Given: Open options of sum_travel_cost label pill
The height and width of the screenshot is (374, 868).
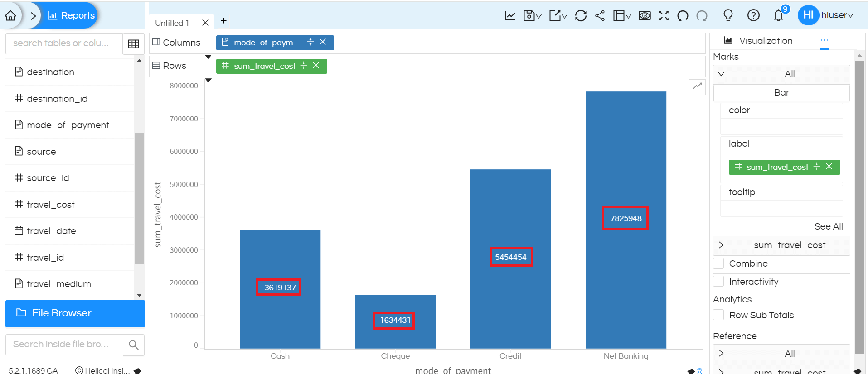Looking at the screenshot, I should click(x=817, y=167).
